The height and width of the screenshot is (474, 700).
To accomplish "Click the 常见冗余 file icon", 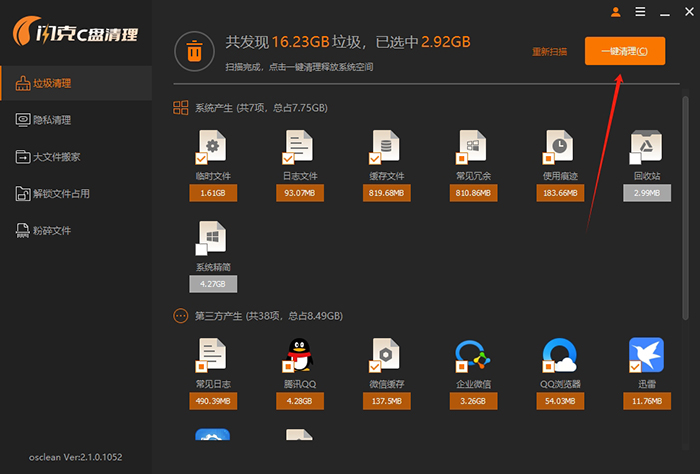I will coord(473,146).
